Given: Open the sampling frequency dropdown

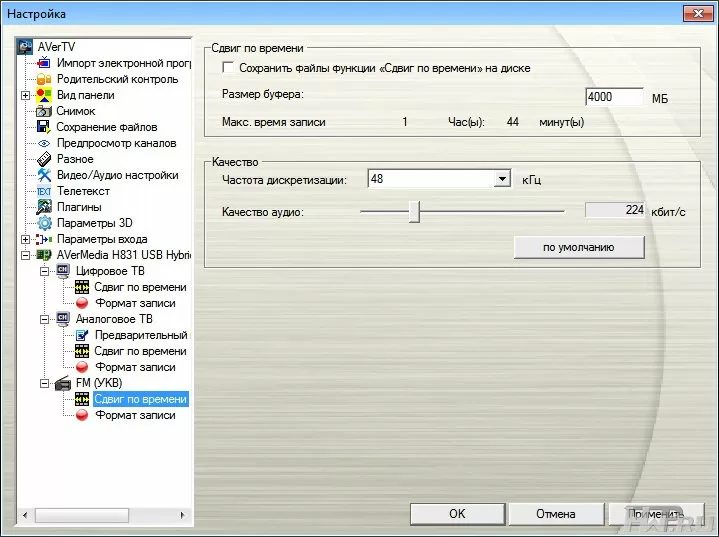Looking at the screenshot, I should 502,179.
